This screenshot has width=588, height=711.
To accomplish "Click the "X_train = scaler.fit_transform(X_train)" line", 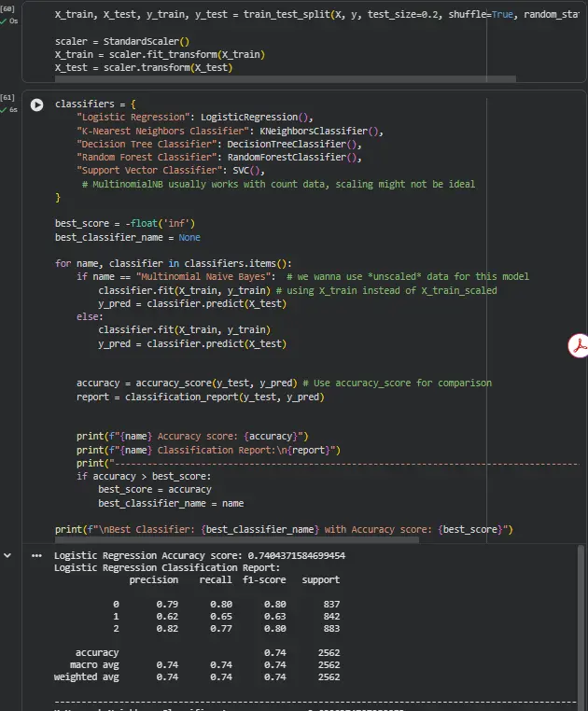I will 160,54.
